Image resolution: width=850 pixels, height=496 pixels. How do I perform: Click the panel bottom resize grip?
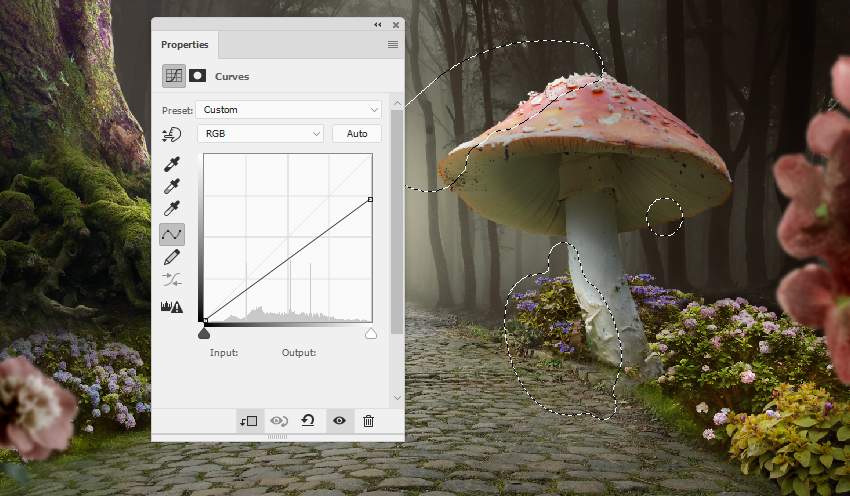(x=278, y=436)
